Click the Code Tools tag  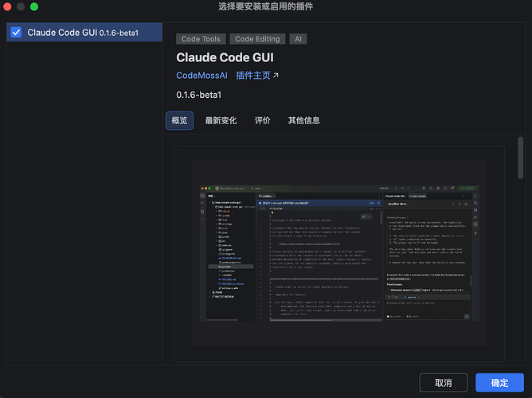tap(201, 39)
